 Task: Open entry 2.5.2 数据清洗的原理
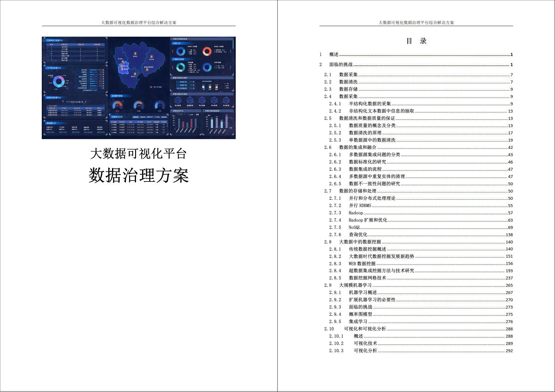coord(421,133)
